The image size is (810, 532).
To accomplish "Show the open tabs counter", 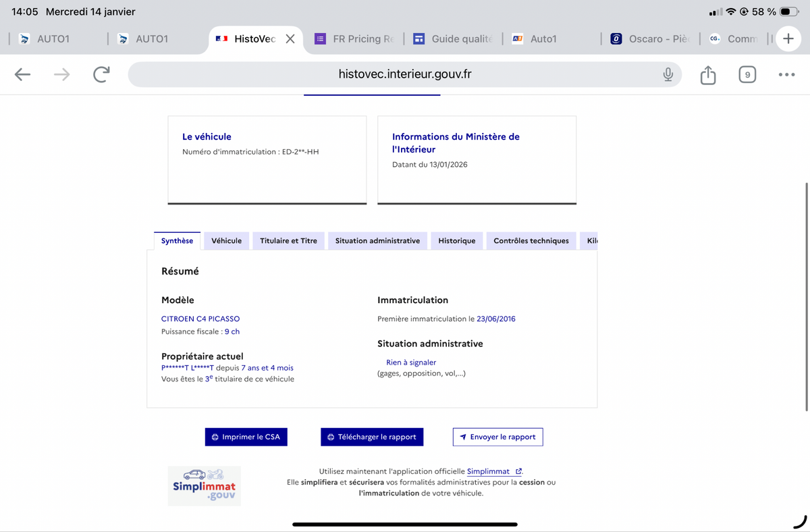I will click(x=747, y=74).
